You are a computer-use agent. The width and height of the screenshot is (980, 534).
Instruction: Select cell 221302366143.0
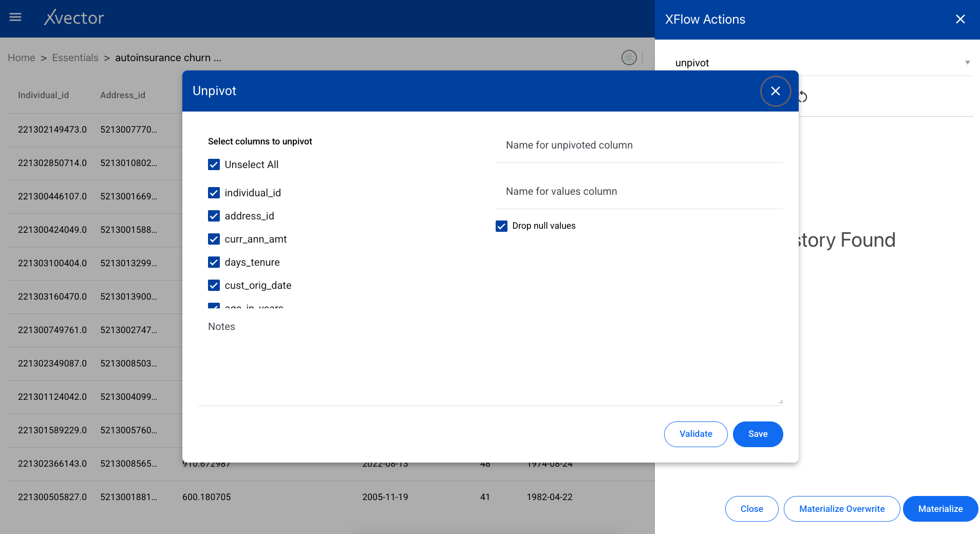(52, 464)
